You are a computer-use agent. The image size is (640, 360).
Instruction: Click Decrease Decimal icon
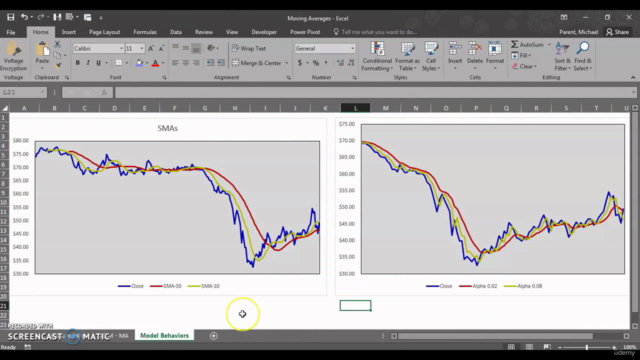point(351,63)
